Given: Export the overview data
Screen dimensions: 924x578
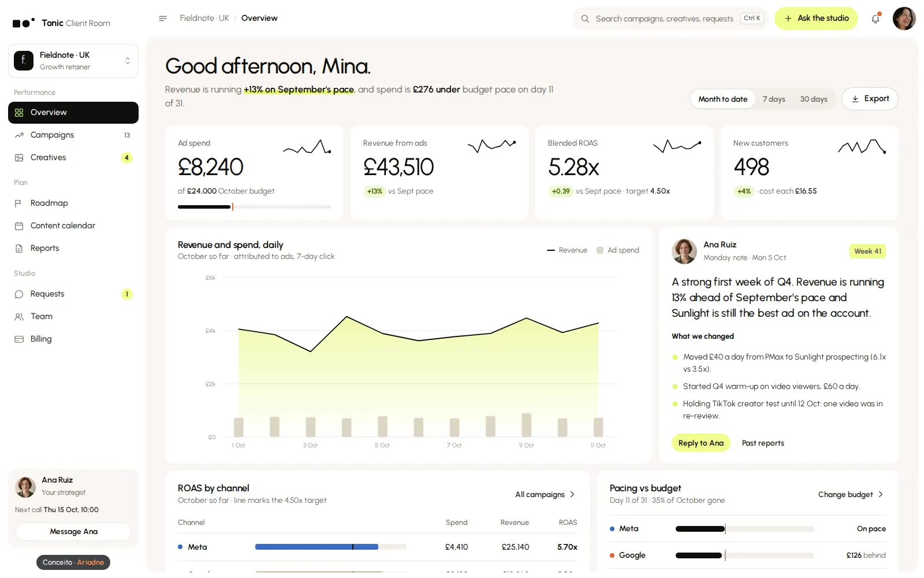Looking at the screenshot, I should point(870,99).
